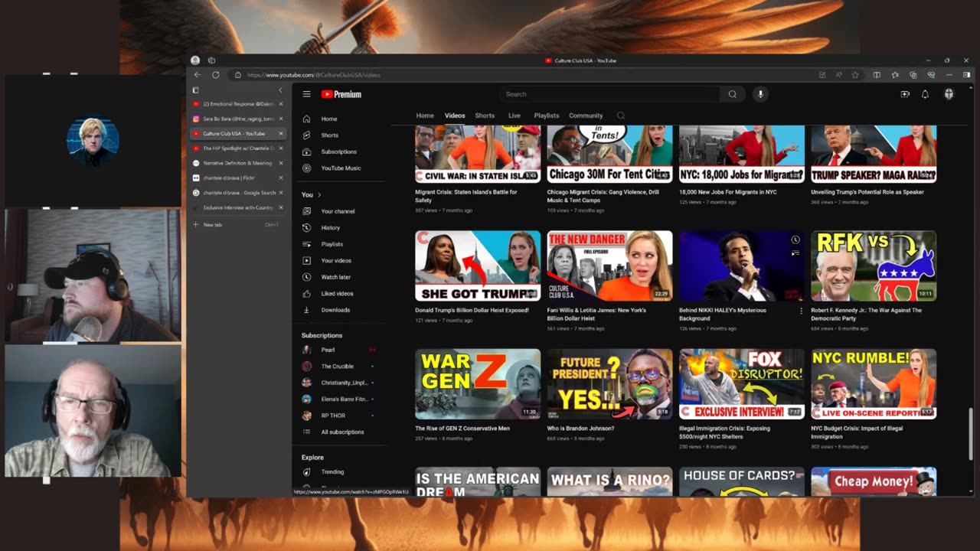This screenshot has width=980, height=551.
Task: Collapse the vertical tabs pane
Action: (x=280, y=90)
